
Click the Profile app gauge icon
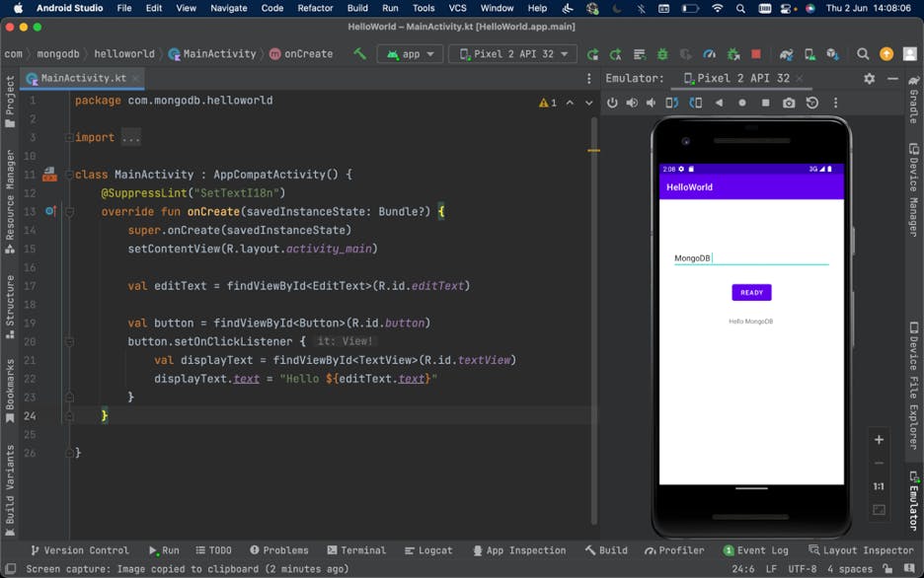[x=710, y=54]
